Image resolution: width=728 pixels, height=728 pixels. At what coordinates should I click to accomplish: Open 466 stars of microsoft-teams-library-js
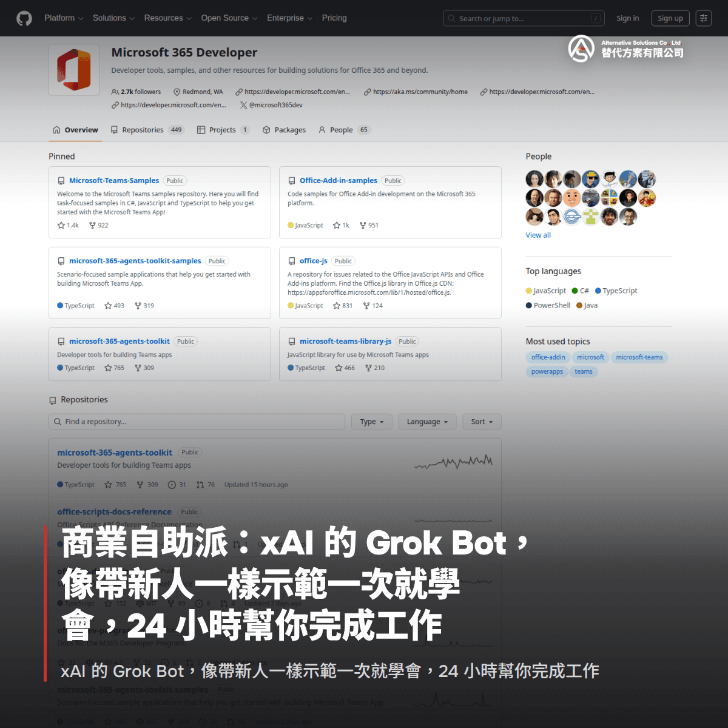[x=345, y=368]
